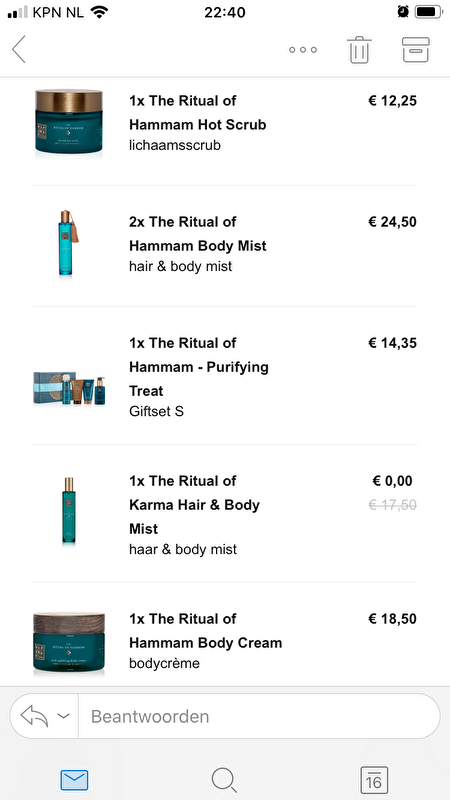Open the Hammam - Purifying Treat title

(x=198, y=367)
